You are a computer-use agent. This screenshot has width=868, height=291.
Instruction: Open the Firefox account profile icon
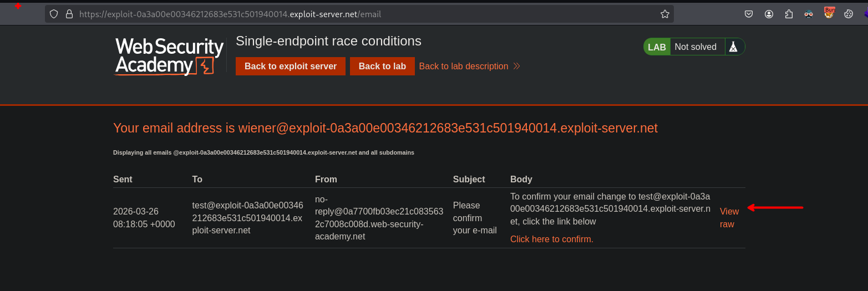pyautogui.click(x=769, y=14)
